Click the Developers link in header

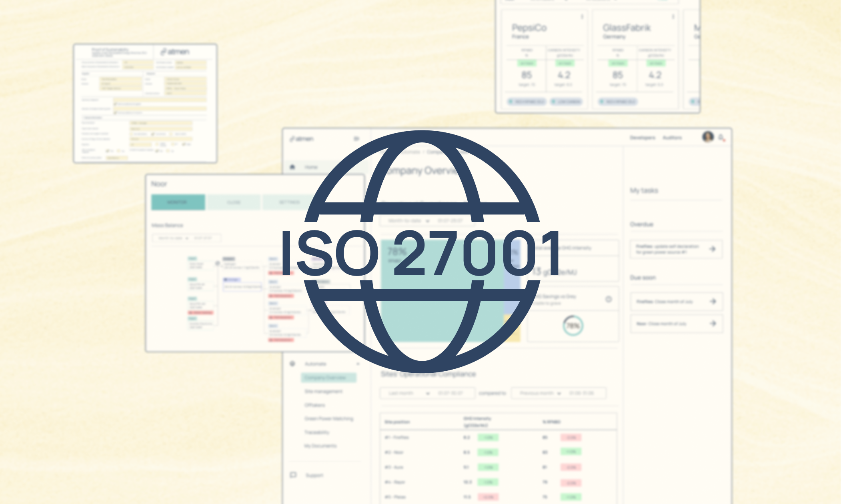tap(642, 138)
